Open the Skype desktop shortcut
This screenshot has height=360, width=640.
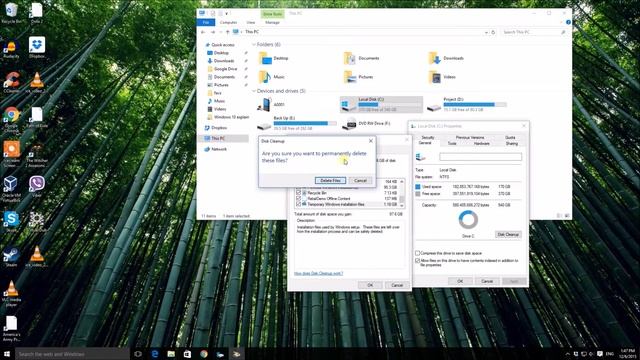(x=11, y=221)
